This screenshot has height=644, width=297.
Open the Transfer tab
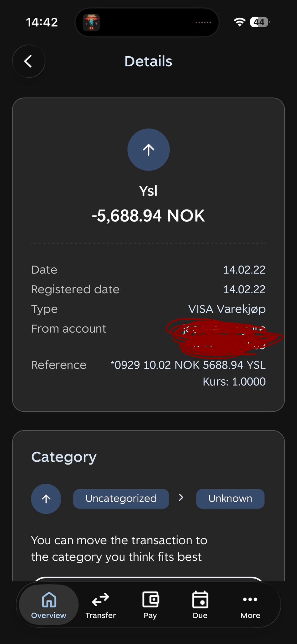tap(101, 604)
